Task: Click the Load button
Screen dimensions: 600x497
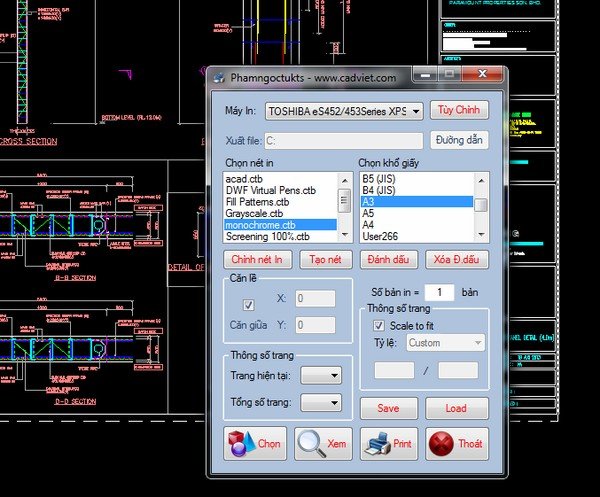Action: tap(457, 408)
